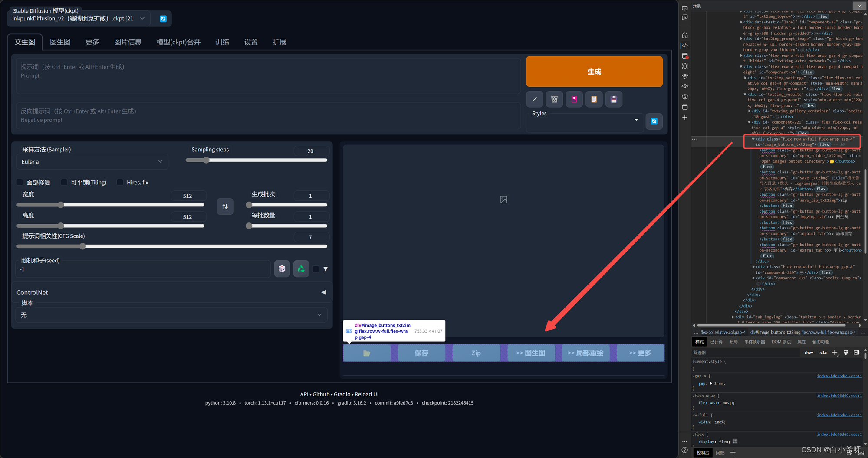
Task: Open the Sources bug icon in DevTools
Action: coord(685,66)
